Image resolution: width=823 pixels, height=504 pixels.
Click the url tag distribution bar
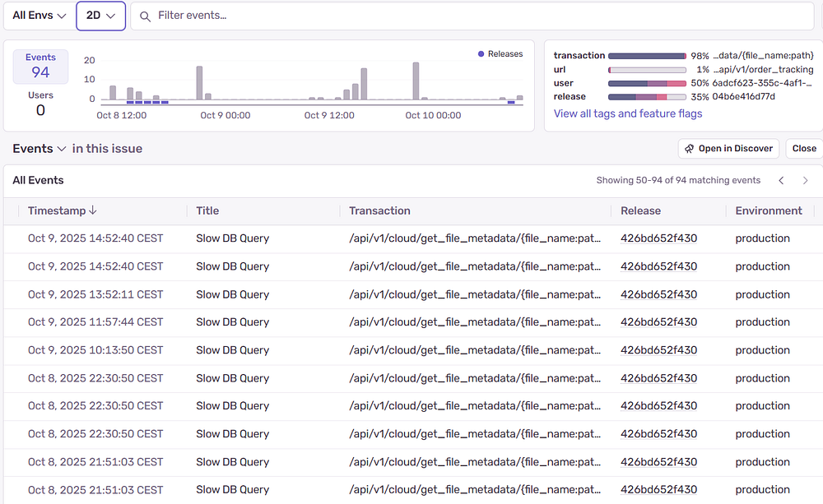(647, 70)
